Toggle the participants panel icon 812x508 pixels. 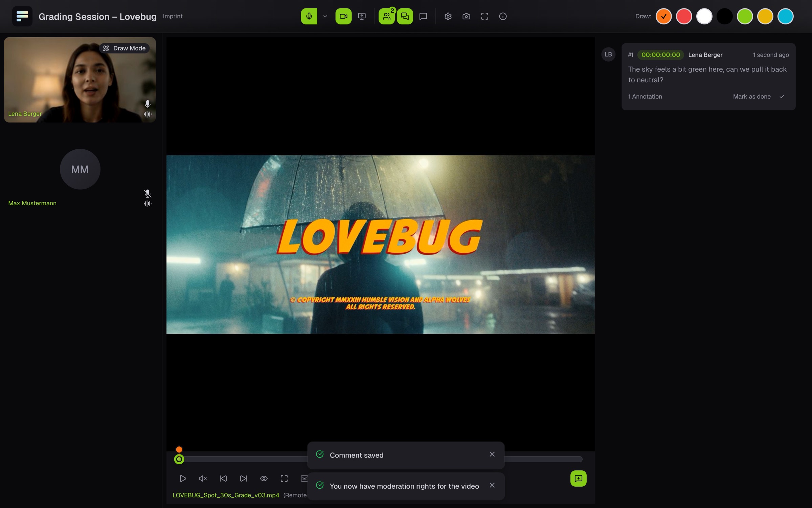click(x=387, y=16)
